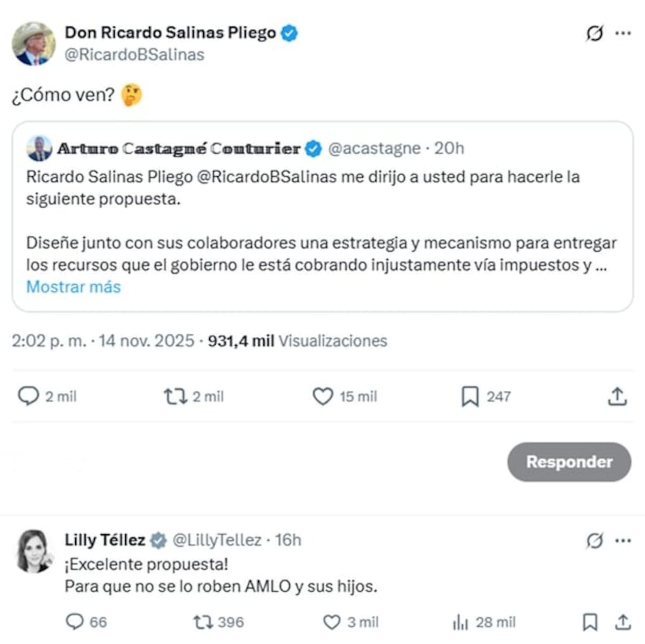
Task: Click the reply speech bubble icon on the post
Action: (28, 397)
